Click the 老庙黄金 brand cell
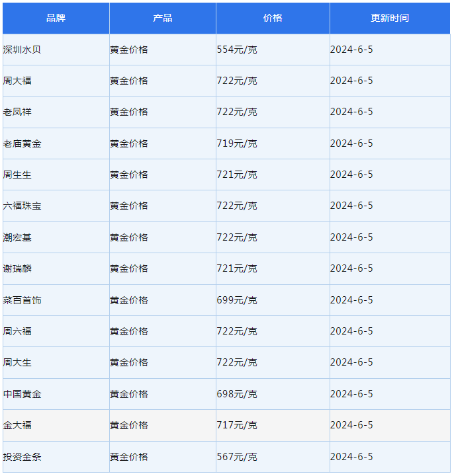Image resolution: width=454 pixels, height=476 pixels. (22, 143)
